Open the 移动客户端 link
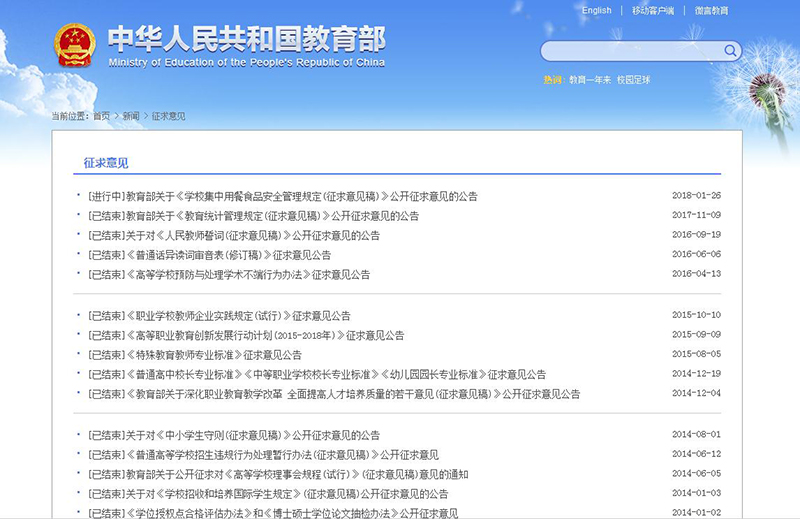The width and height of the screenshot is (800, 519). point(653,11)
